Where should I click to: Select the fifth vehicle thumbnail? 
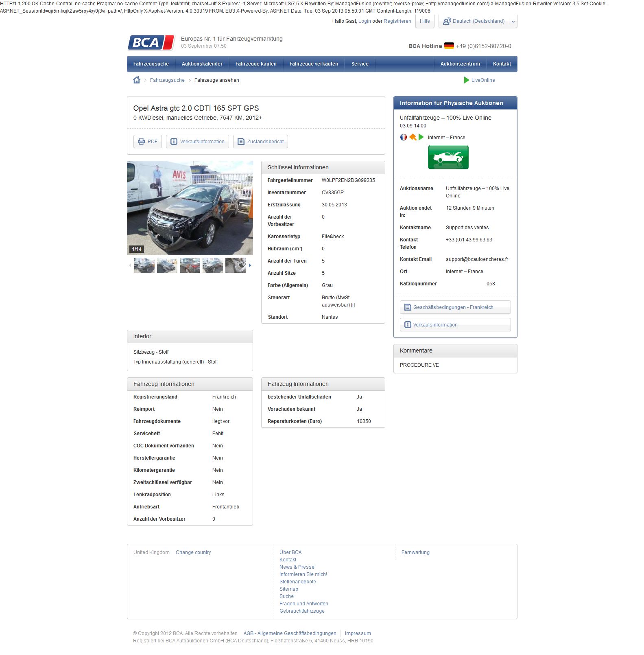(x=236, y=265)
